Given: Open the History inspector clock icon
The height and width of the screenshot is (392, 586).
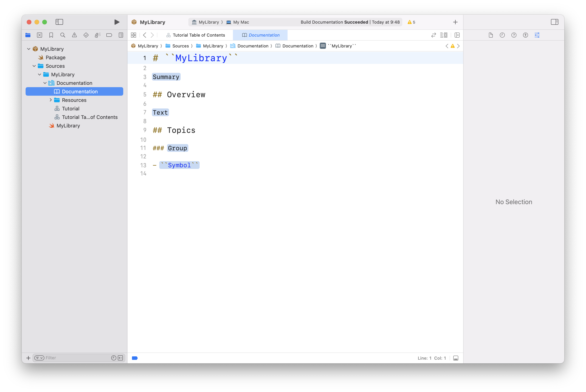Looking at the screenshot, I should pos(502,35).
